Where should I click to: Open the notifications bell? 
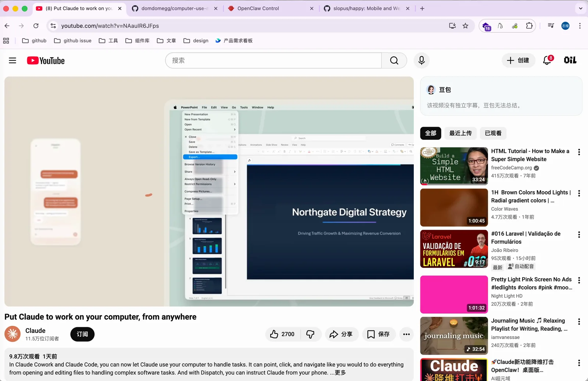click(x=547, y=60)
